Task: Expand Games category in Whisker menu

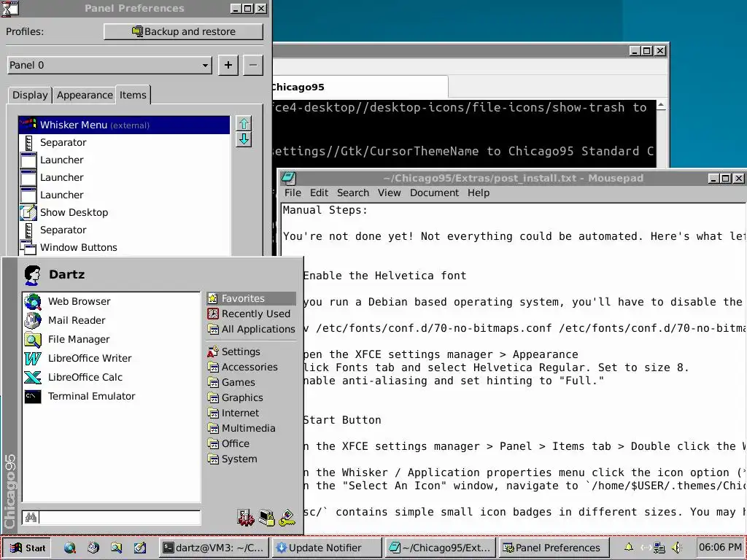Action: pyautogui.click(x=251, y=382)
